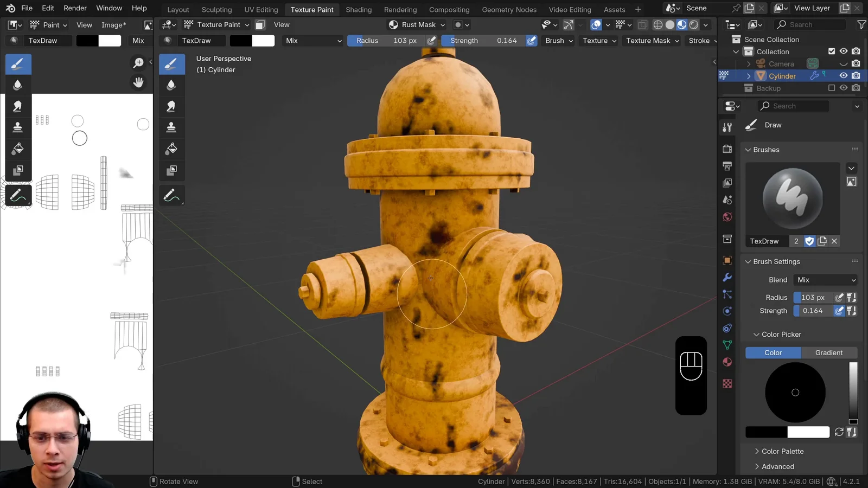
Task: Expand the Color Palette section
Action: (x=783, y=451)
